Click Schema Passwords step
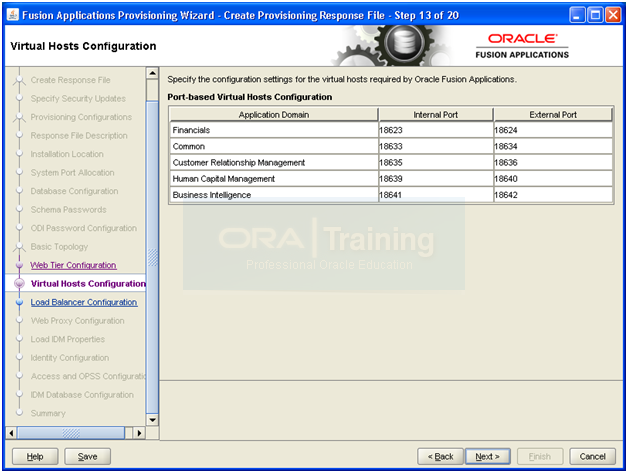 [68, 209]
